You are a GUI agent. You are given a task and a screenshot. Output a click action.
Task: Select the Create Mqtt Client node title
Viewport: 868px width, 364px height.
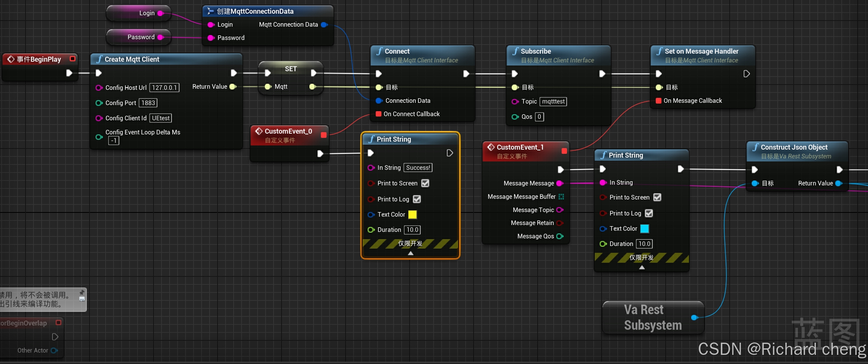click(132, 59)
